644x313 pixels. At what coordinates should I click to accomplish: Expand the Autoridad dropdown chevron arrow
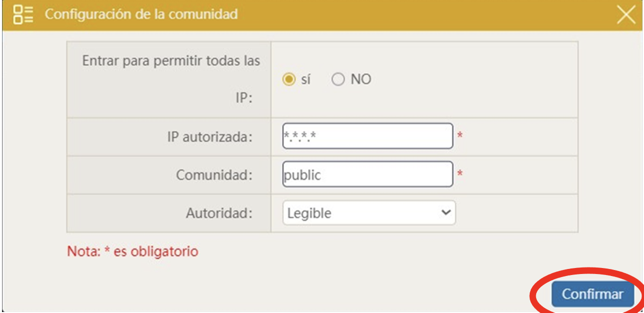[x=446, y=212]
